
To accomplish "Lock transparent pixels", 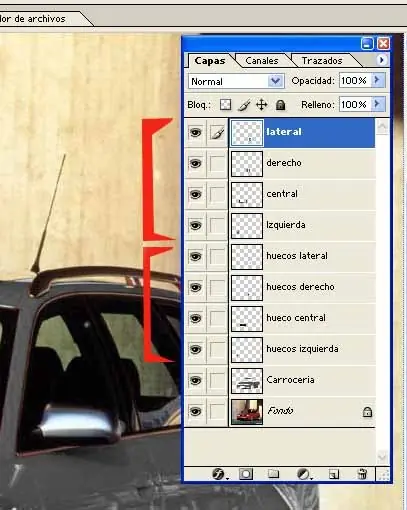I will pos(226,105).
